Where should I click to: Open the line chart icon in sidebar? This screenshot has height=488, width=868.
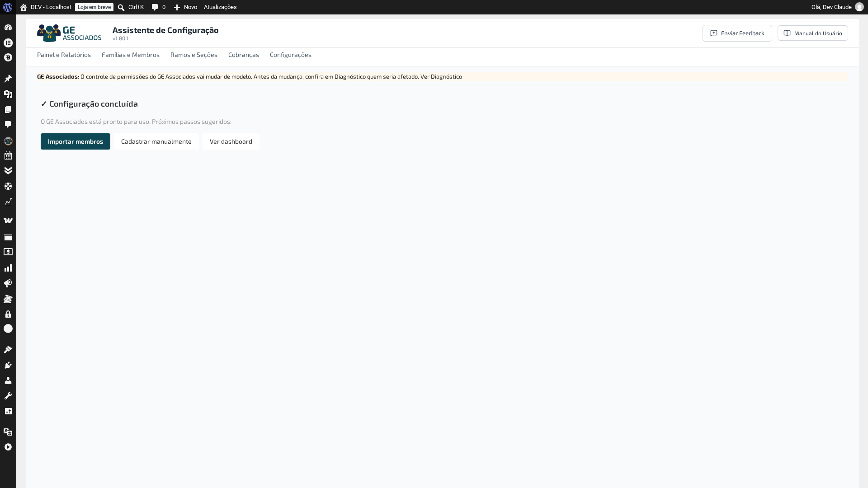pos(8,202)
